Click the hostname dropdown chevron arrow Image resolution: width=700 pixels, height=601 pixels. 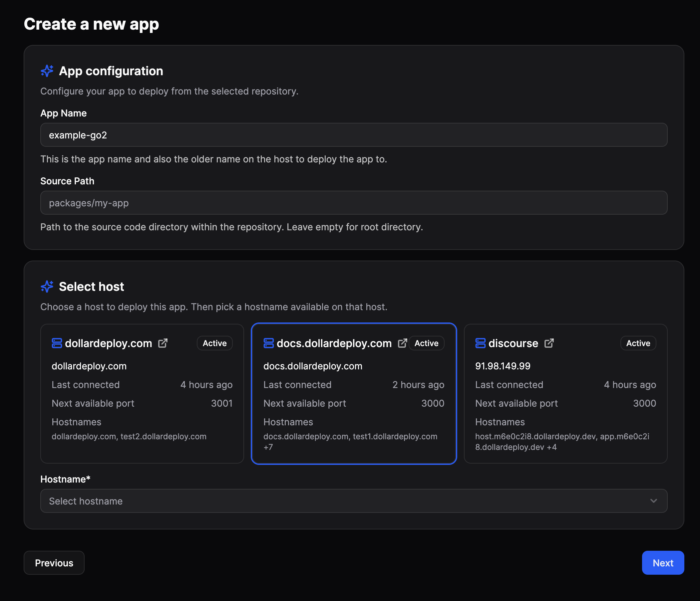coord(653,501)
